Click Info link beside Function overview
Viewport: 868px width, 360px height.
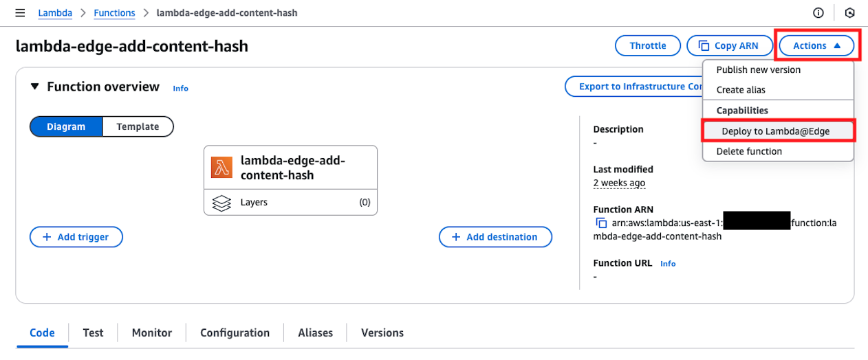pyautogui.click(x=180, y=88)
